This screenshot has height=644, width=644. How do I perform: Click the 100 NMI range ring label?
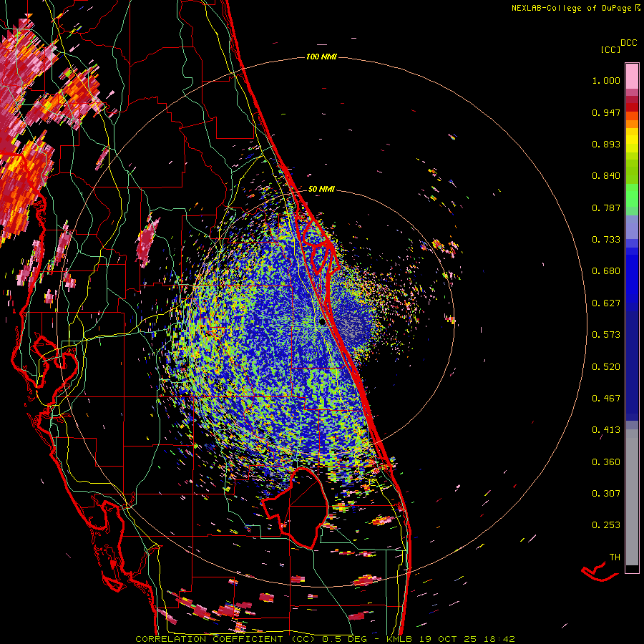coord(321,57)
